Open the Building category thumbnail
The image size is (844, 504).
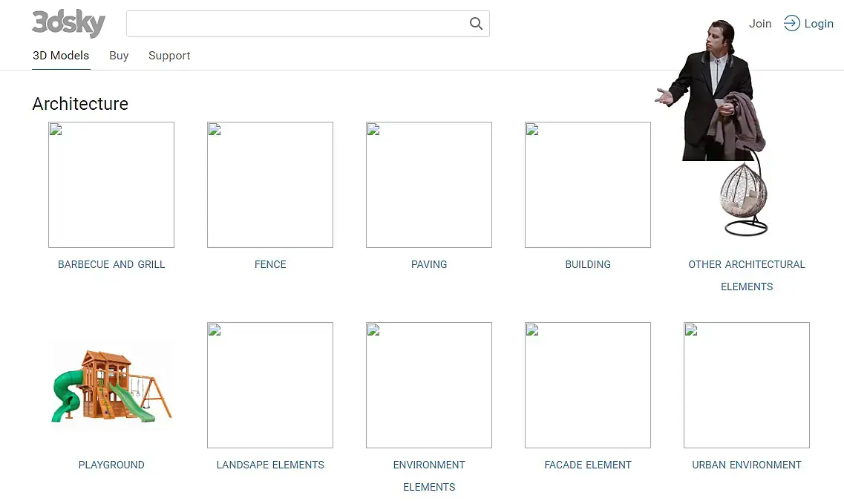(588, 185)
